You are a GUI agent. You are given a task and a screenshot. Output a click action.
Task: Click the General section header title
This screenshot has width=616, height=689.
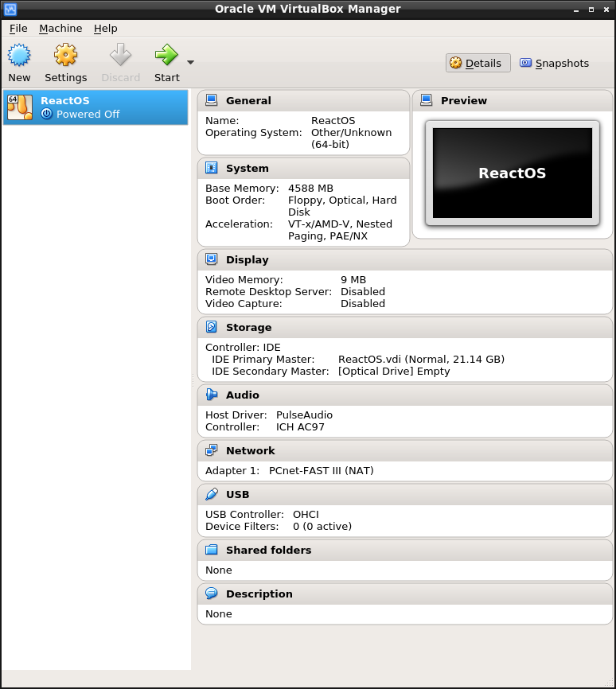coord(248,100)
